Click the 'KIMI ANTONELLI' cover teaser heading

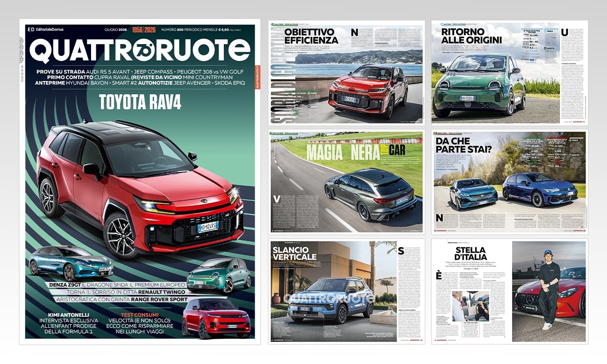(68, 314)
